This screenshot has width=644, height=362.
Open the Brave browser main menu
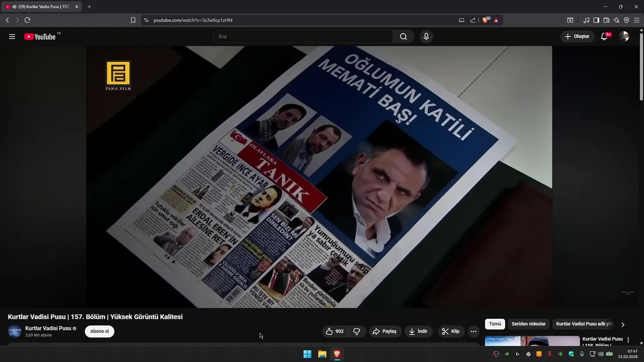coord(636,20)
